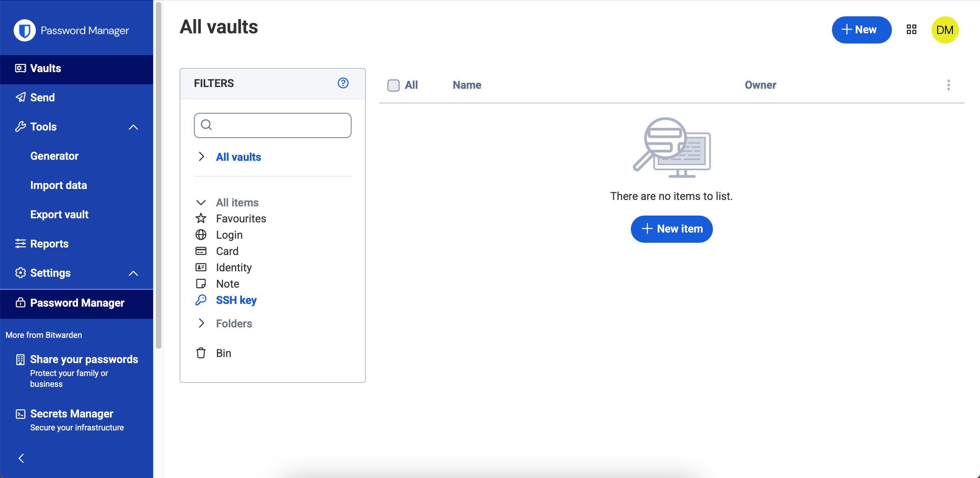Click the Login globe icon
The width and height of the screenshot is (980, 478).
[201, 235]
